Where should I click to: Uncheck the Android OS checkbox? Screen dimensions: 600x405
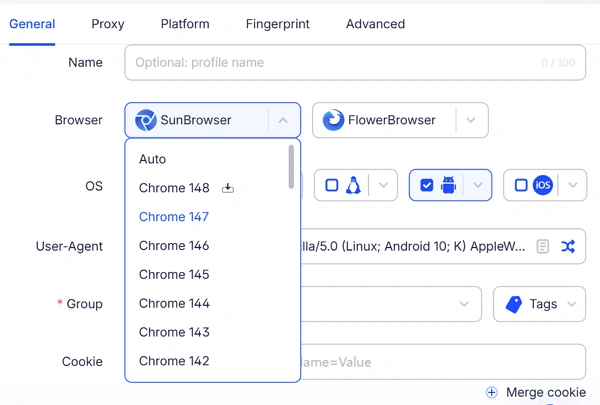coord(427,185)
